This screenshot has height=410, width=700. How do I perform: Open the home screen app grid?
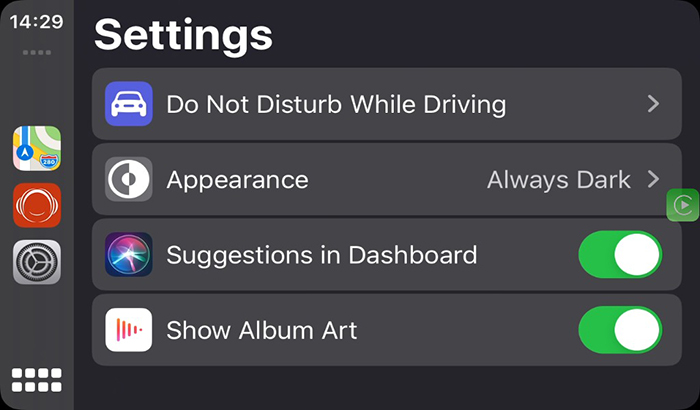tap(37, 380)
